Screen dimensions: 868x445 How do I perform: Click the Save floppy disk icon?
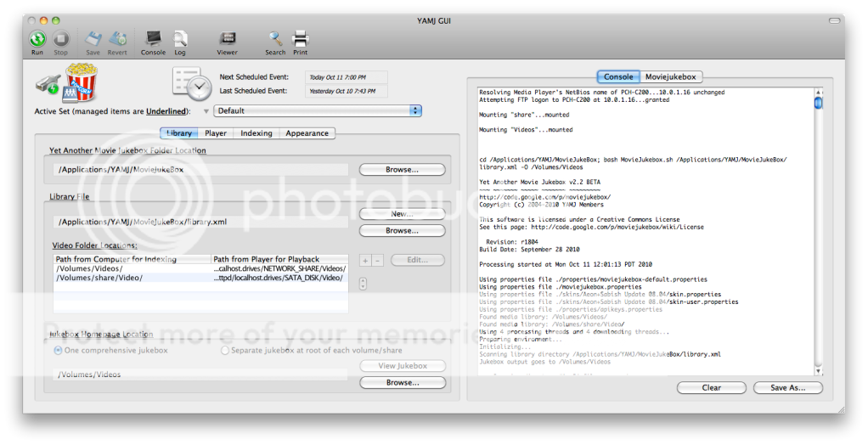pos(93,39)
